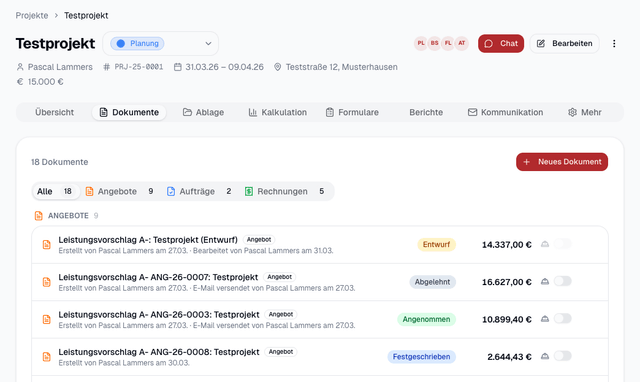Viewport: 640px width, 382px height.
Task: Click the Bearbeiten button
Action: [x=564, y=44]
